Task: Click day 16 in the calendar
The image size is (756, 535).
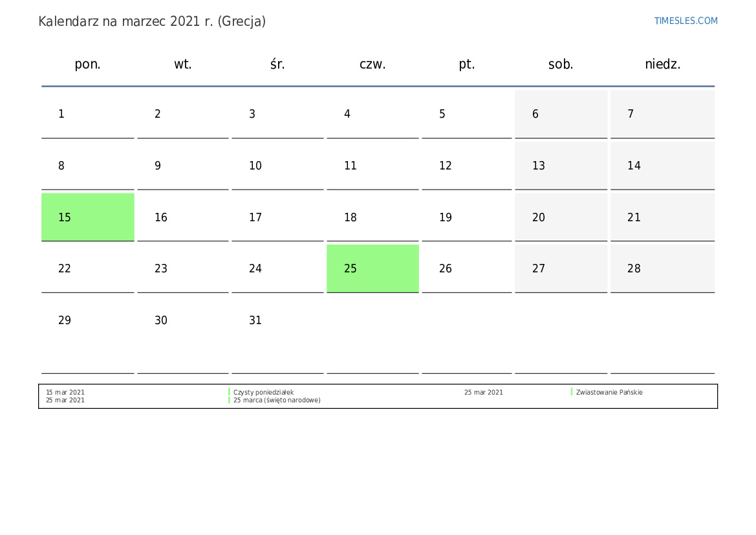Action: (x=183, y=217)
